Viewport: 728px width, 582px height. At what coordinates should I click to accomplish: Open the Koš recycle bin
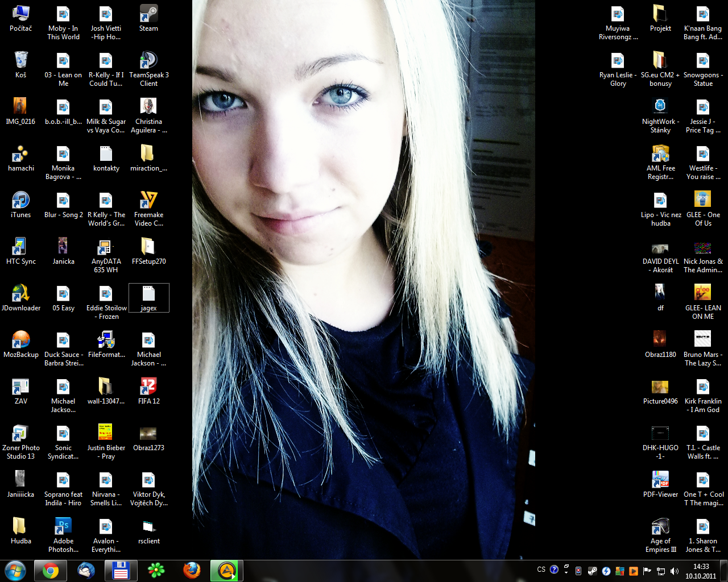pos(21,65)
